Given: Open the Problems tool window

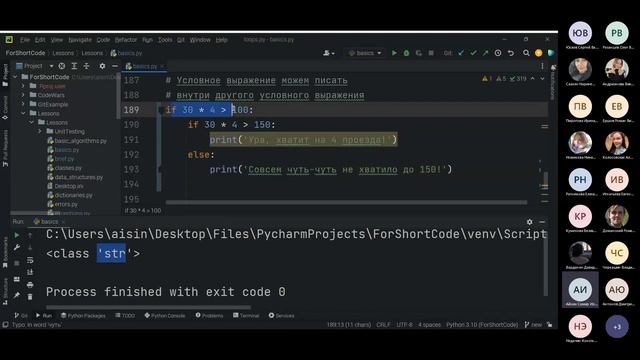Looking at the screenshot, I should [x=209, y=316].
